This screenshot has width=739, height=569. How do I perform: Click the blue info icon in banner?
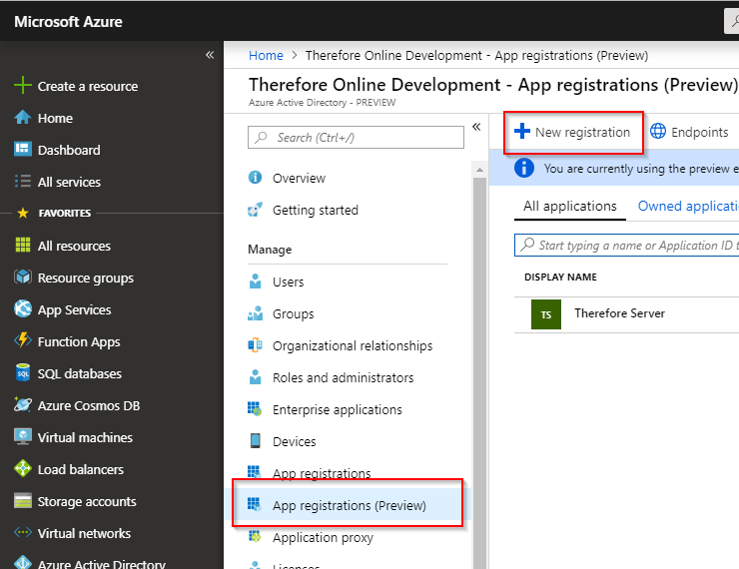524,168
